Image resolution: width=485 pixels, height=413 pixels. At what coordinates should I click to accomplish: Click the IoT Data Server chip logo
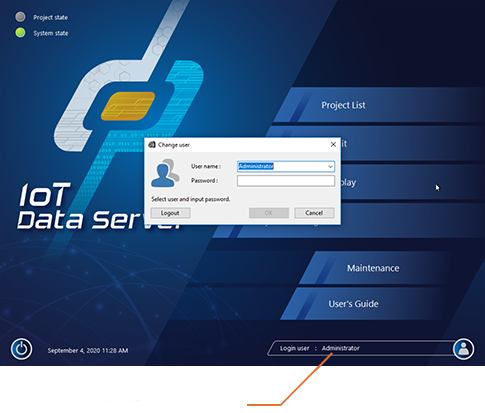[x=128, y=106]
